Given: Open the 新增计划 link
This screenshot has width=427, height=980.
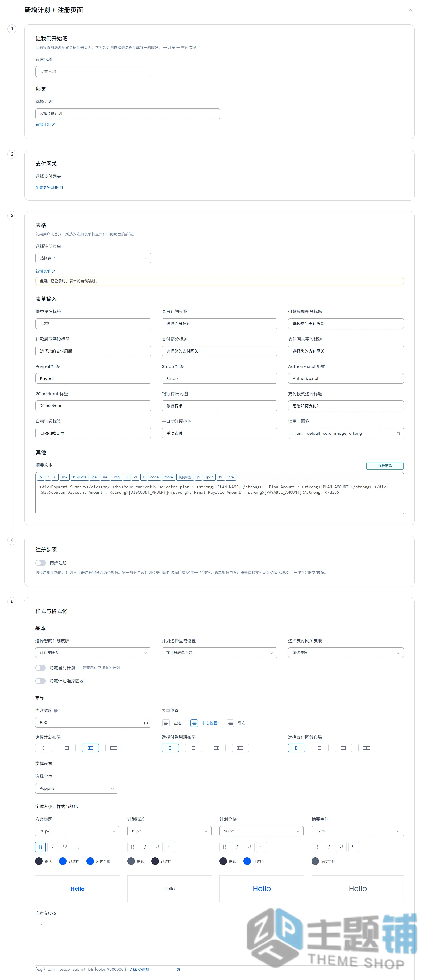Looking at the screenshot, I should pyautogui.click(x=45, y=124).
